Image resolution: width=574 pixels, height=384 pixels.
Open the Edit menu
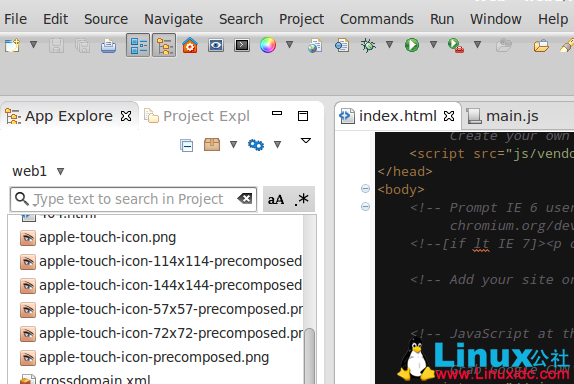click(56, 19)
